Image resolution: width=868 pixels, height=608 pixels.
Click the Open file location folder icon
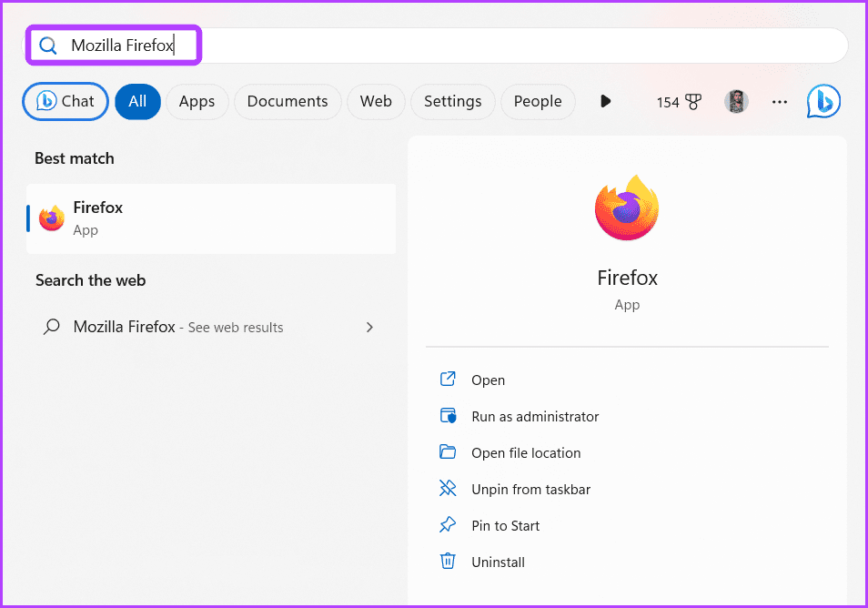pyautogui.click(x=448, y=451)
